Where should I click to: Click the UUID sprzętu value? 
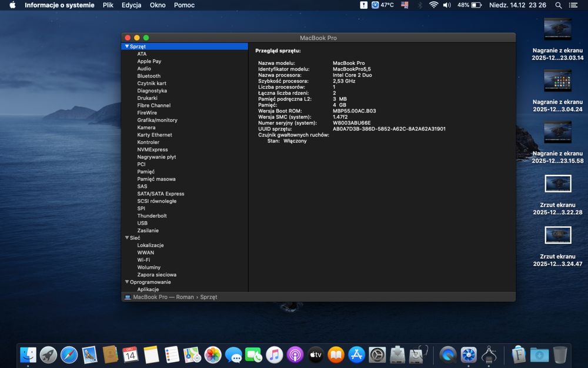click(x=389, y=129)
